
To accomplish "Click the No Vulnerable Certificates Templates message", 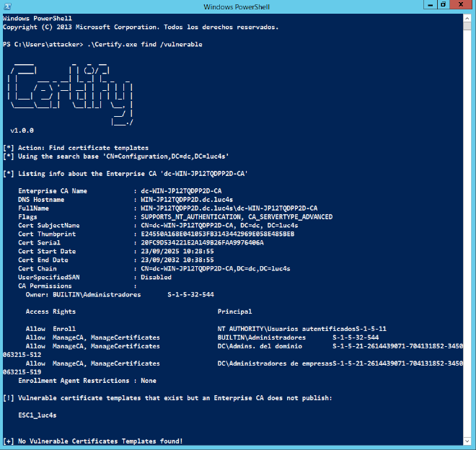I will coord(97,441).
